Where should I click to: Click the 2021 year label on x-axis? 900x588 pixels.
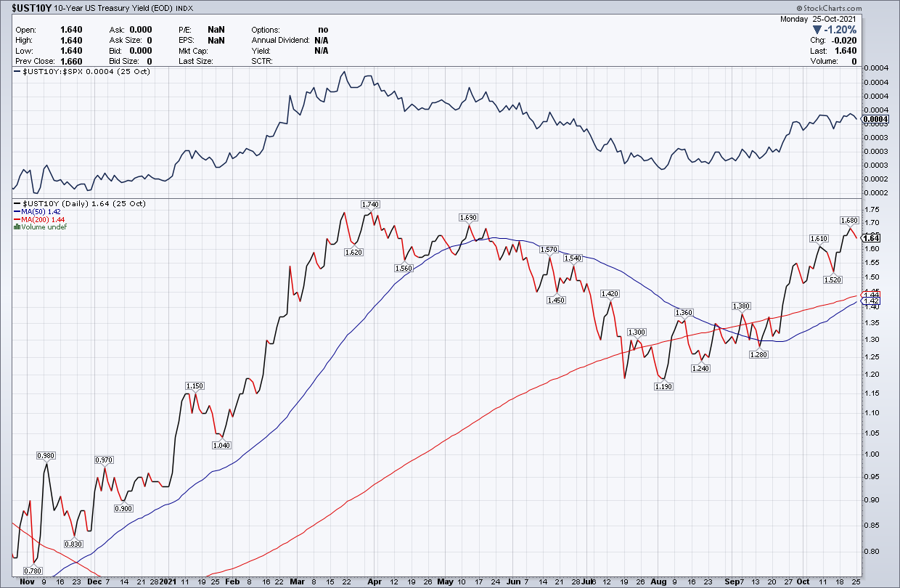167,581
